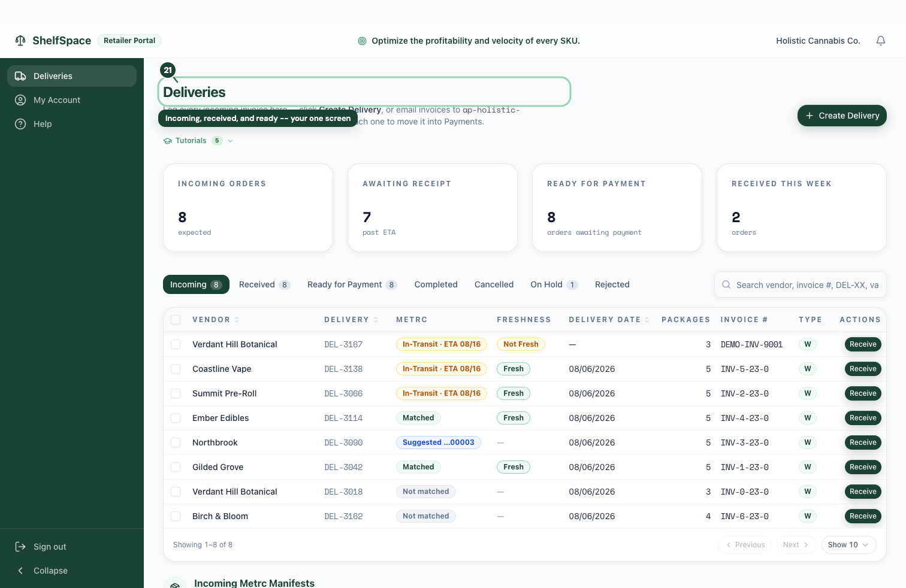This screenshot has width=906, height=588.
Task: Click the Create Delivery button
Action: tap(842, 116)
